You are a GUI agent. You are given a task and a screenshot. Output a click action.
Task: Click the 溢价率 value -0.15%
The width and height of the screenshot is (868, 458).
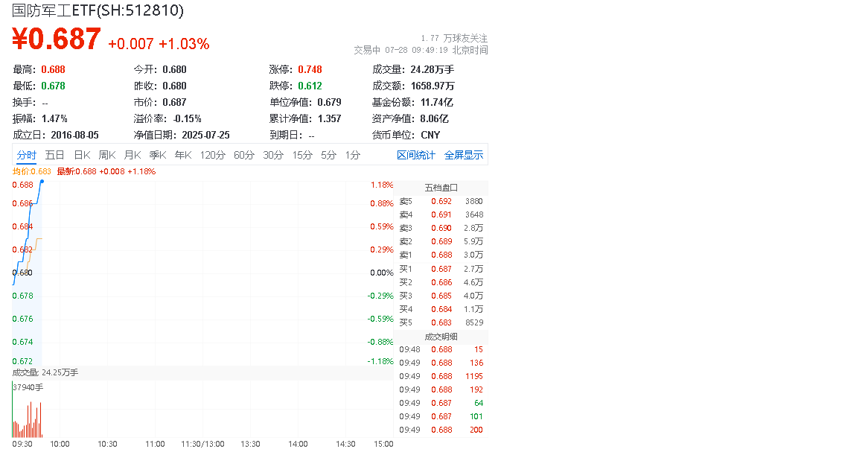(187, 118)
